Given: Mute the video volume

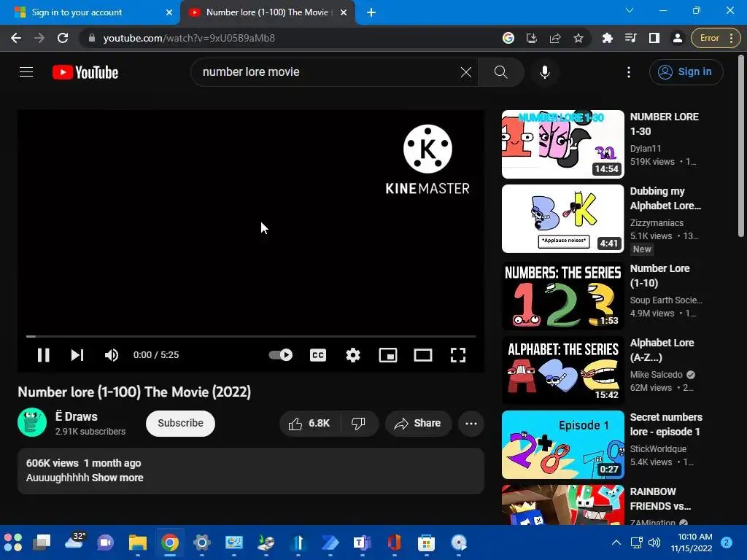Looking at the screenshot, I should pos(112,355).
